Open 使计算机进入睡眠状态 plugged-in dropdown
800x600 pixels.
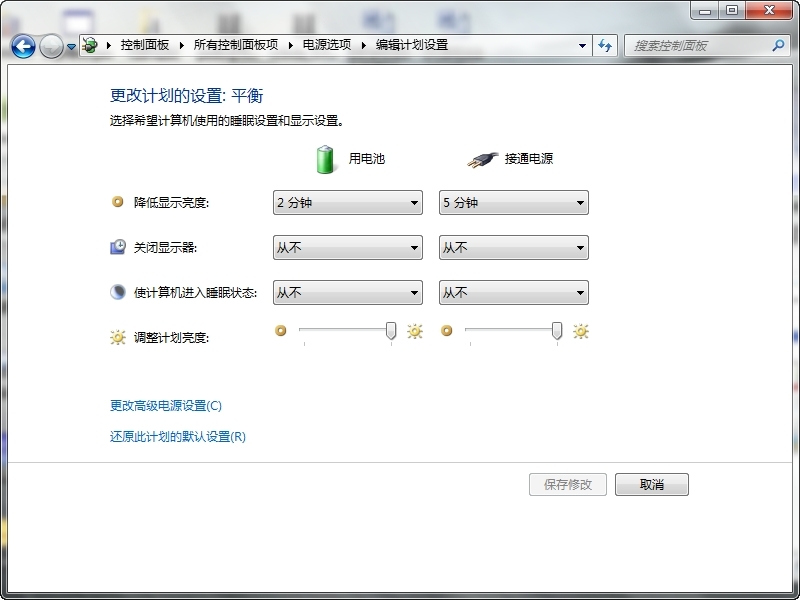click(514, 292)
